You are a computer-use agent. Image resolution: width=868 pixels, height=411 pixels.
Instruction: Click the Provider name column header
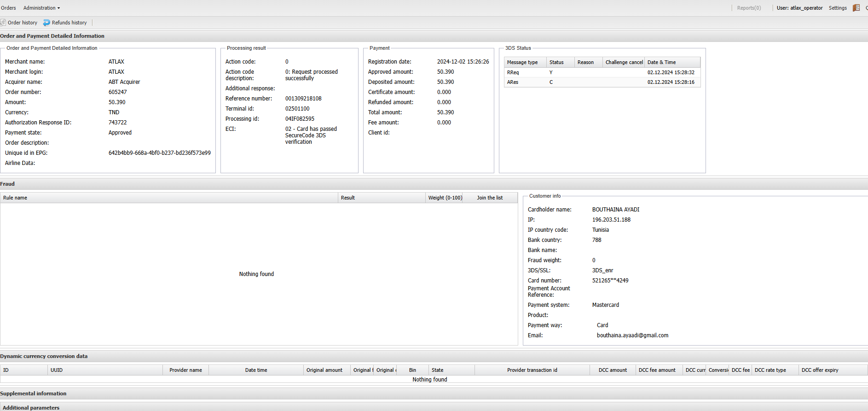tap(185, 370)
